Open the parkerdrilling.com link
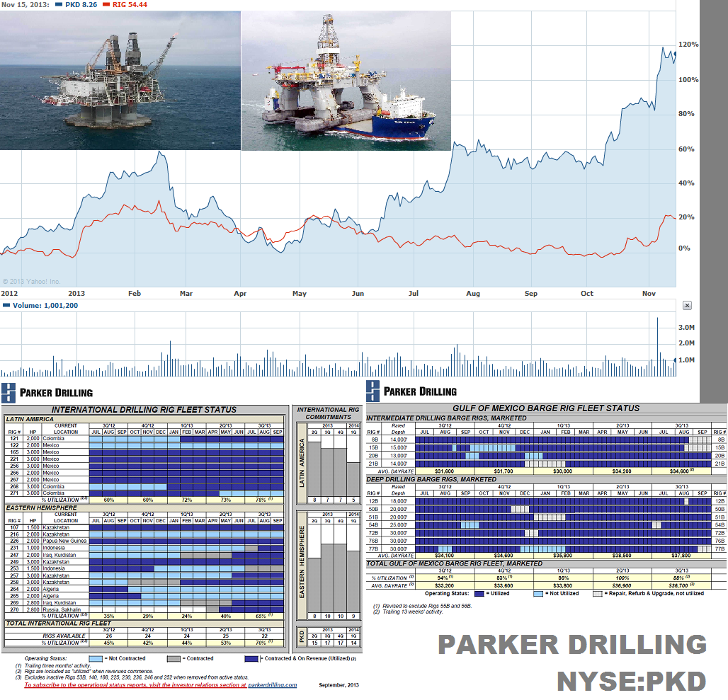Viewport: 728px width, 700px height. point(273,684)
